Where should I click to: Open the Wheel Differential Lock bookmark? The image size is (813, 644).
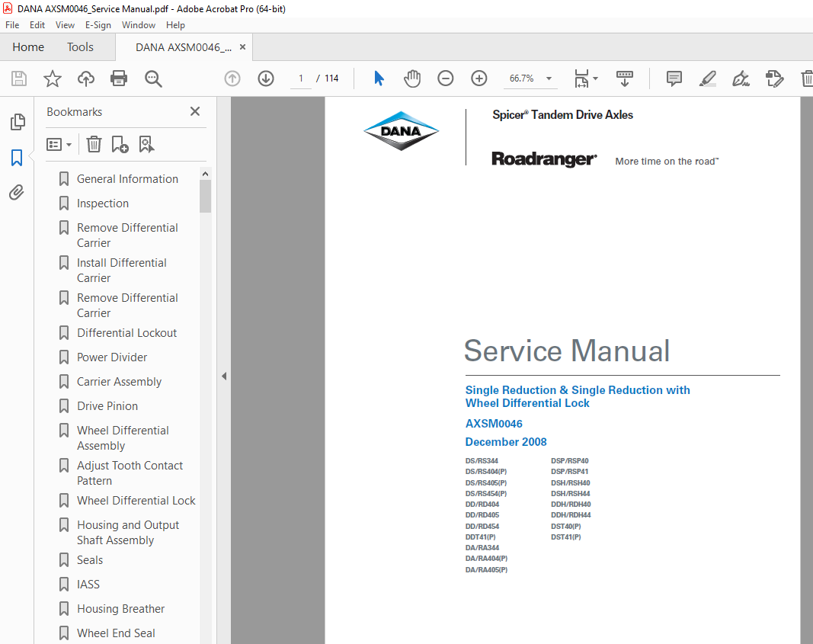tap(136, 501)
